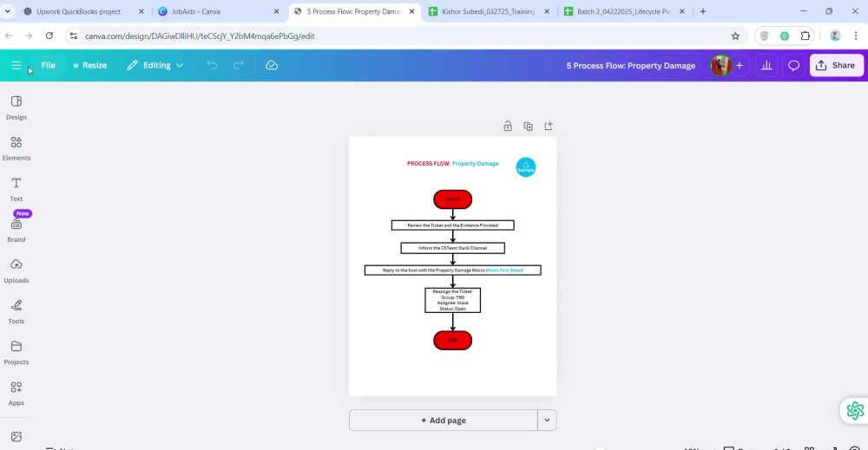This screenshot has height=450, width=868.
Task: Open the Chrome three-dot menu
Action: coord(856,36)
